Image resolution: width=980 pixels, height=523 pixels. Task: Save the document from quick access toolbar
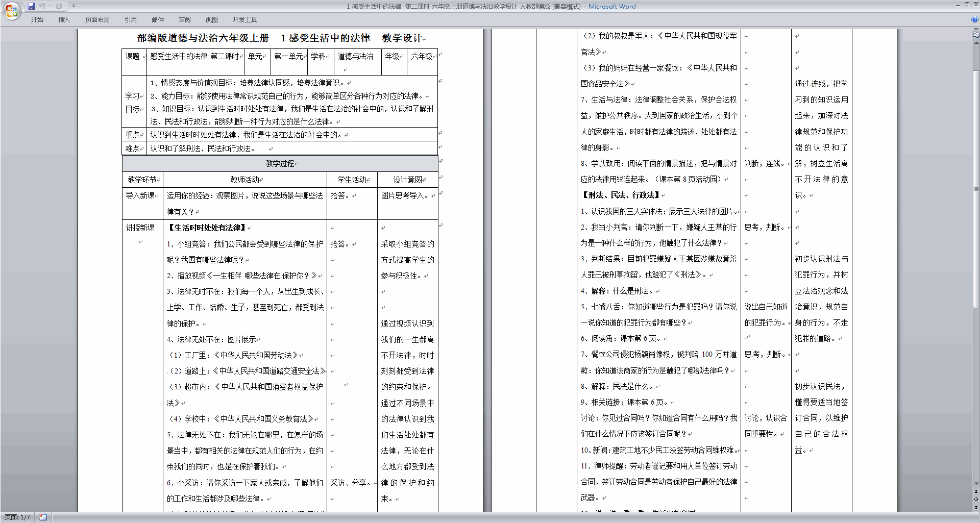point(31,6)
